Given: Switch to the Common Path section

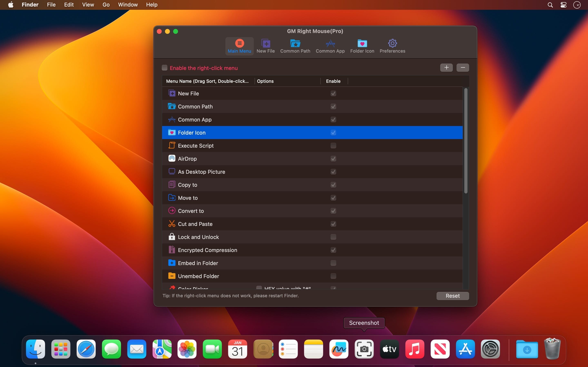Looking at the screenshot, I should pyautogui.click(x=295, y=46).
